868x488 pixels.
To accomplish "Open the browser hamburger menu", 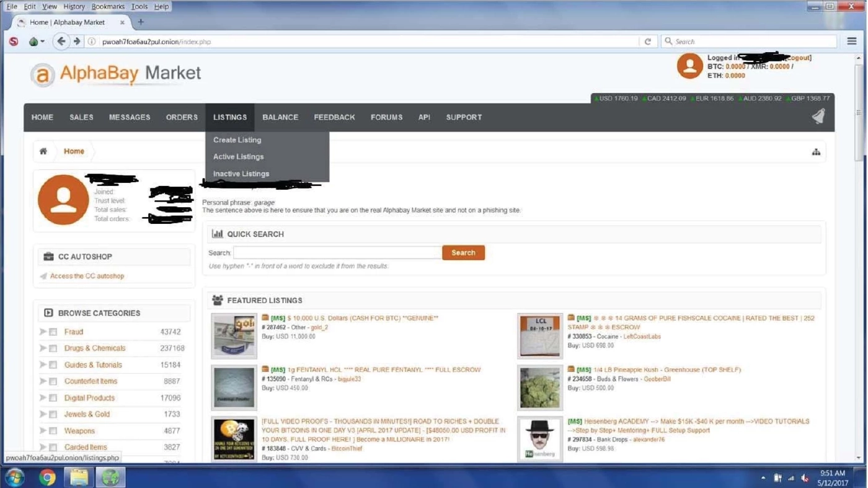I will click(852, 42).
